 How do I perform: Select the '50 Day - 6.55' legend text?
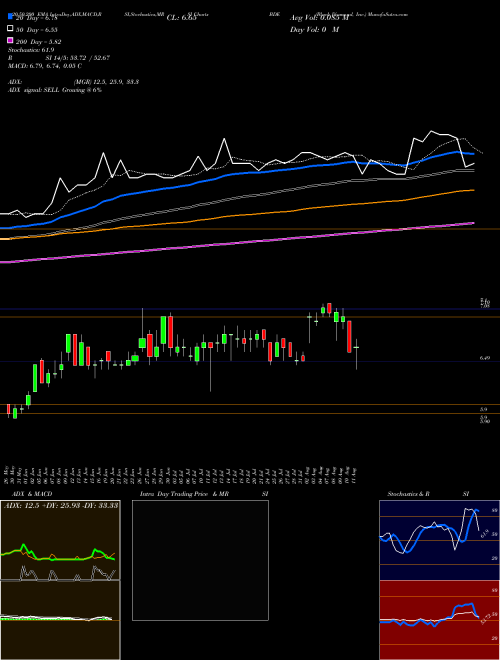(x=37, y=30)
